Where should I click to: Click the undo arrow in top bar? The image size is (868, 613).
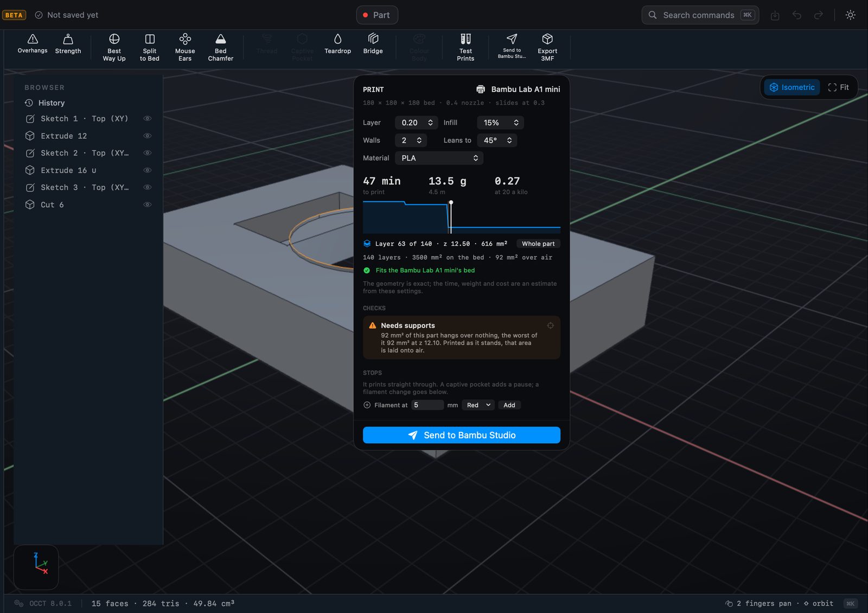tap(797, 15)
